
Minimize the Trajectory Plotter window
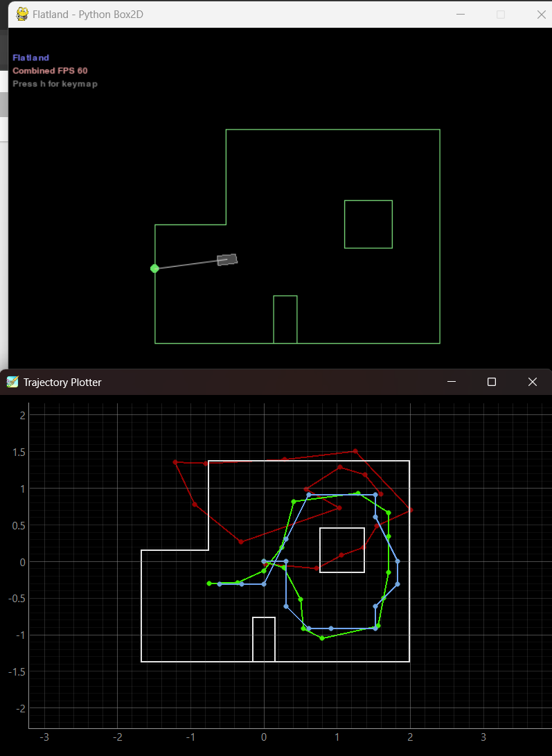pyautogui.click(x=452, y=382)
